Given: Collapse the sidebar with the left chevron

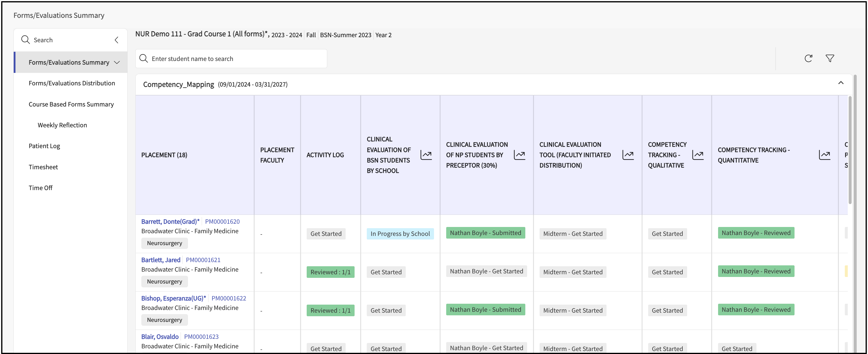Looking at the screenshot, I should pyautogui.click(x=117, y=40).
